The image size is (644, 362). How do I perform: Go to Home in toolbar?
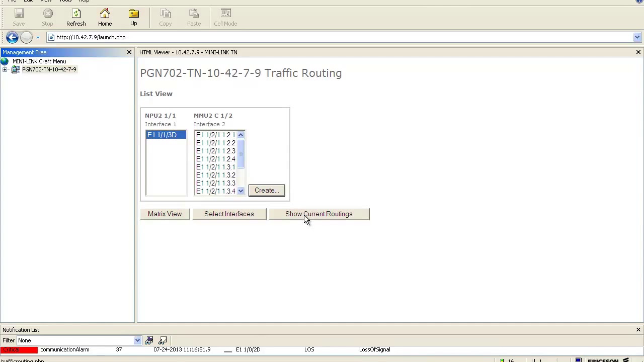point(105,17)
